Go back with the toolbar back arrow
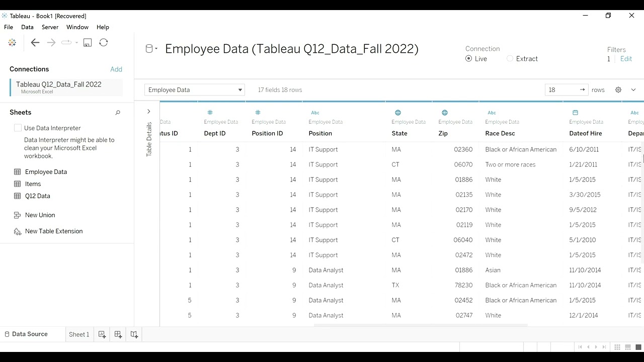 coord(35,43)
